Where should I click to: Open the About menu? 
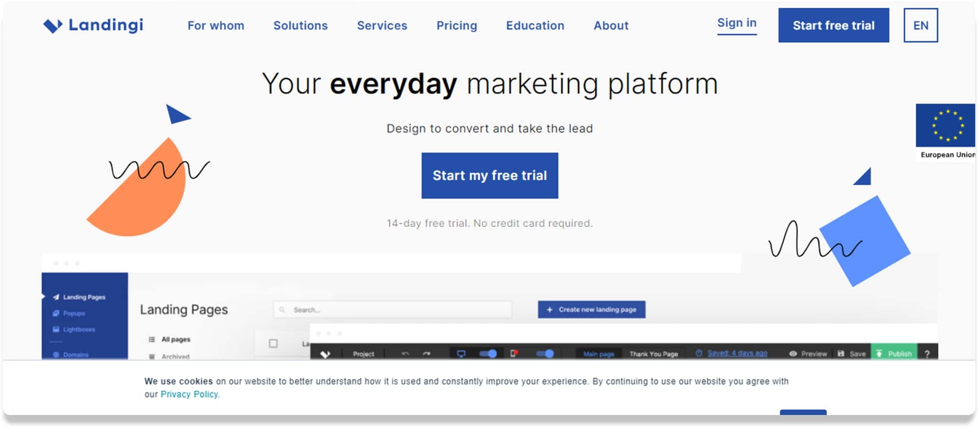point(611,25)
